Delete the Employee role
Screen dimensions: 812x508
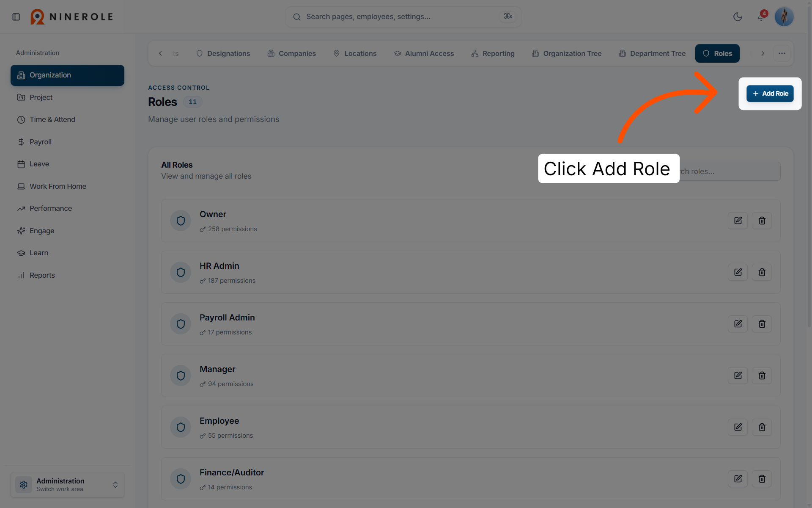click(762, 427)
